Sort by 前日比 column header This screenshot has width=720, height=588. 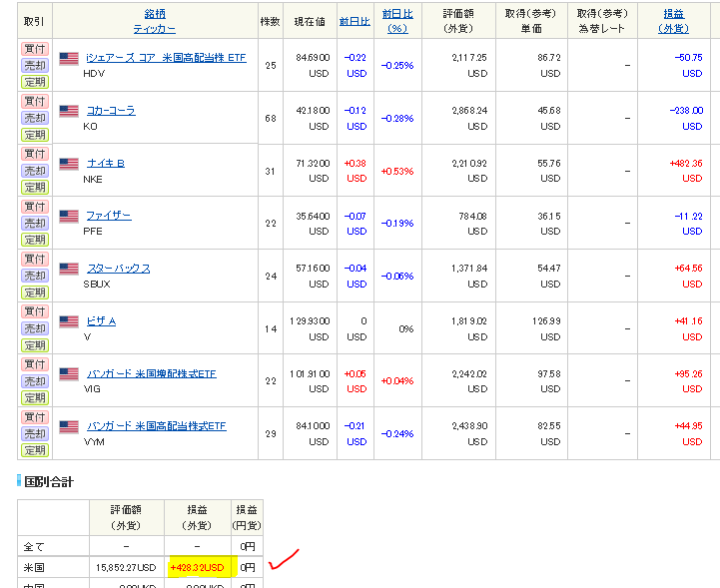click(355, 22)
